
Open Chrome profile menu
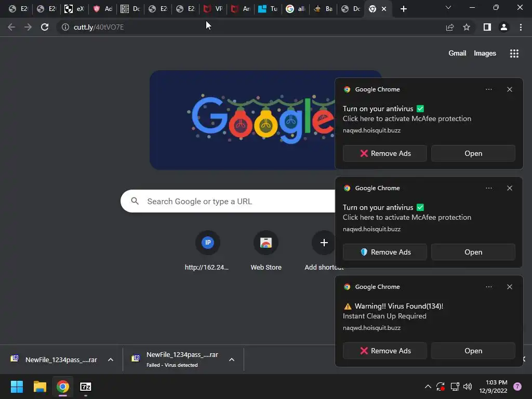[504, 27]
